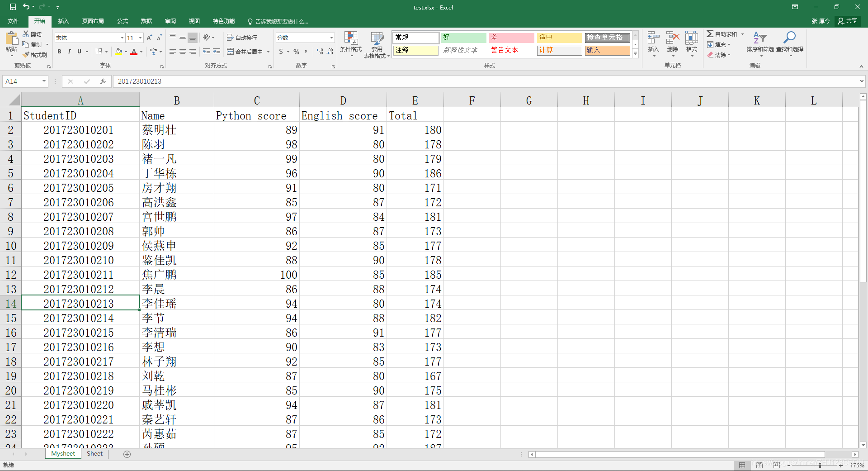Image resolution: width=868 pixels, height=471 pixels.
Task: Decrease decimal places
Action: [x=330, y=52]
